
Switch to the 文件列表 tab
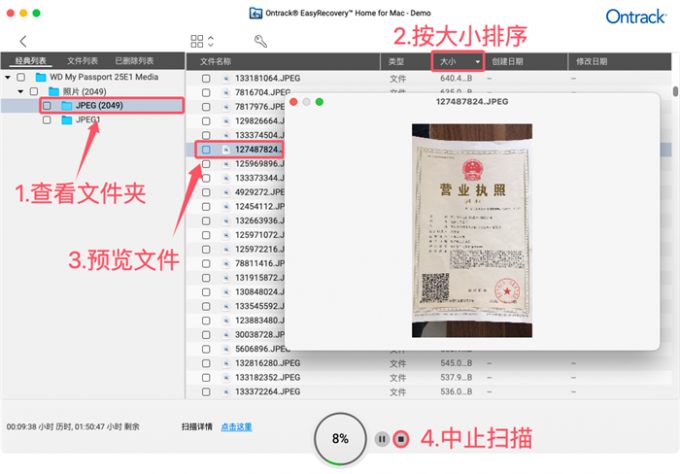82,61
